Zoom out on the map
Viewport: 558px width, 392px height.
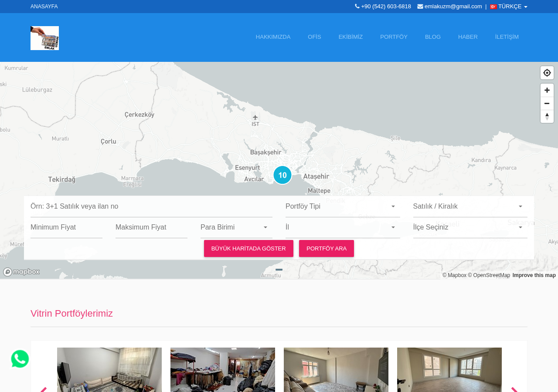[547, 103]
